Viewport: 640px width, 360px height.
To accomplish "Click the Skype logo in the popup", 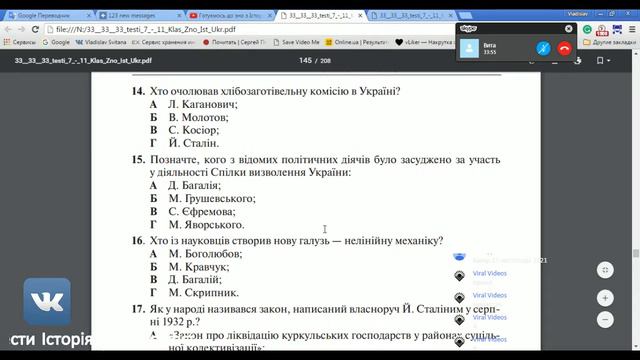I will (x=468, y=29).
